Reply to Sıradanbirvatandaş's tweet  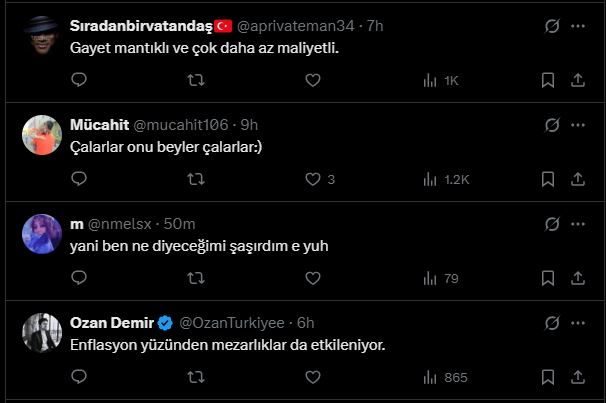coord(79,80)
